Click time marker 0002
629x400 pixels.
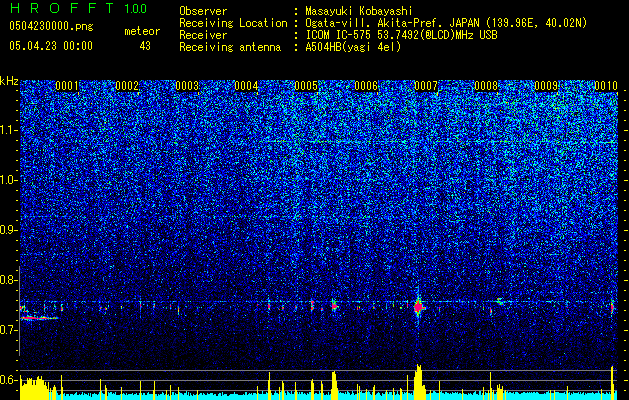pos(127,86)
